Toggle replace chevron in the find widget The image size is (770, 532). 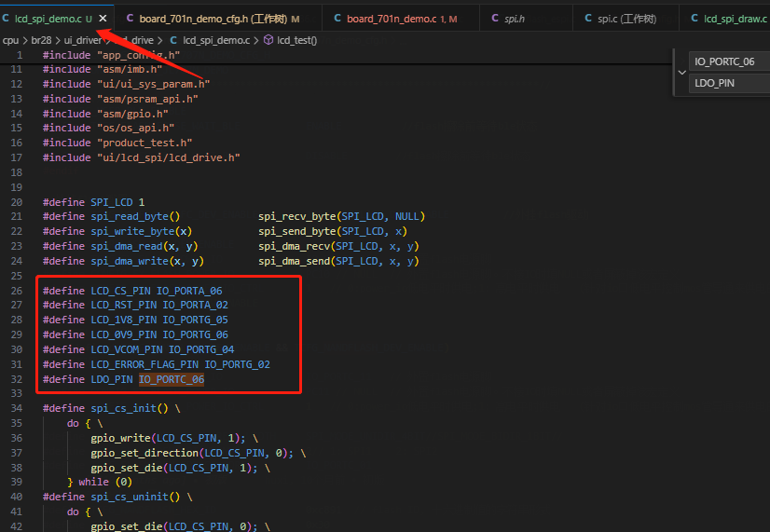(x=682, y=72)
